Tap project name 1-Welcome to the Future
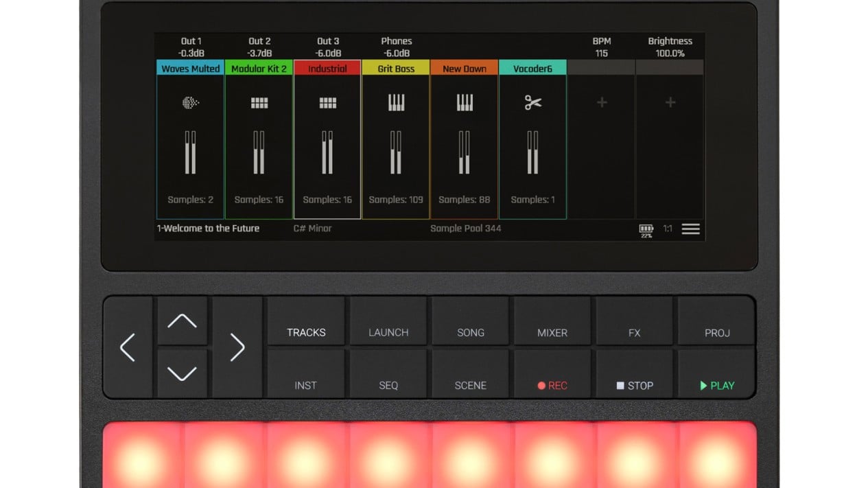868x488 pixels. click(x=209, y=229)
